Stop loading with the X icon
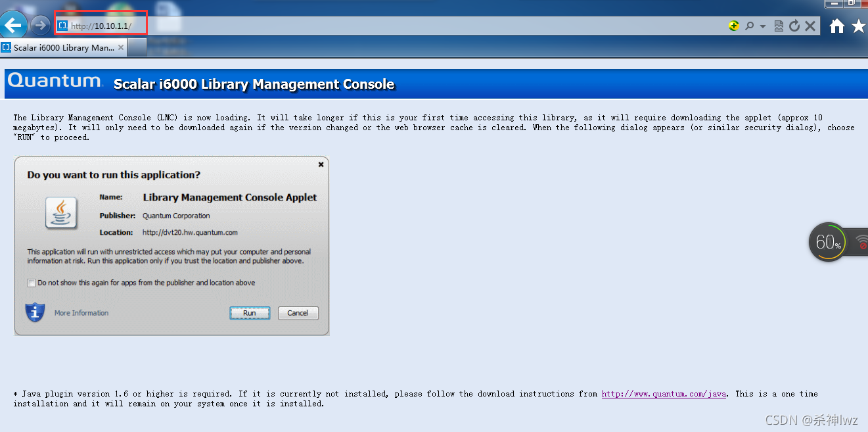Screen dimensions: 868x432 click(810, 26)
